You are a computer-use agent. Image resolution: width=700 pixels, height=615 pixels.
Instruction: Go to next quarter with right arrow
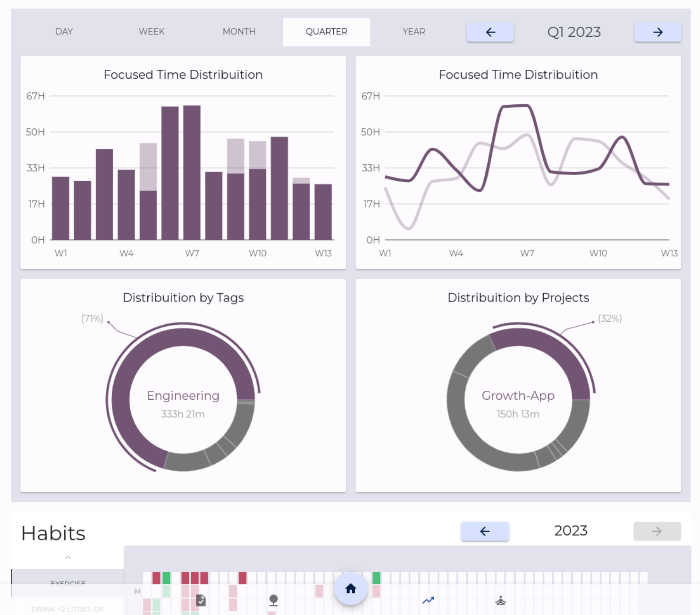pos(658,32)
